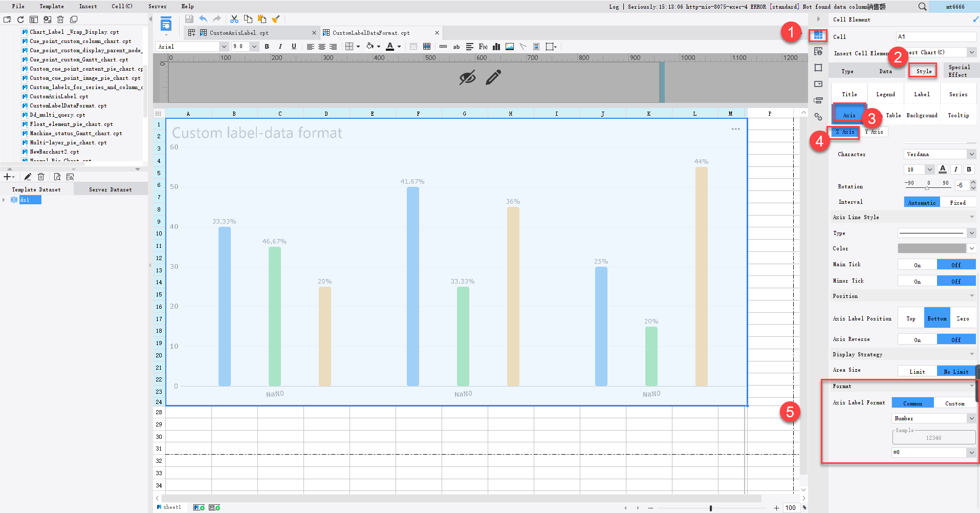This screenshot has height=513, width=980.
Task: Switch to the Server Dataset tab
Action: point(110,189)
